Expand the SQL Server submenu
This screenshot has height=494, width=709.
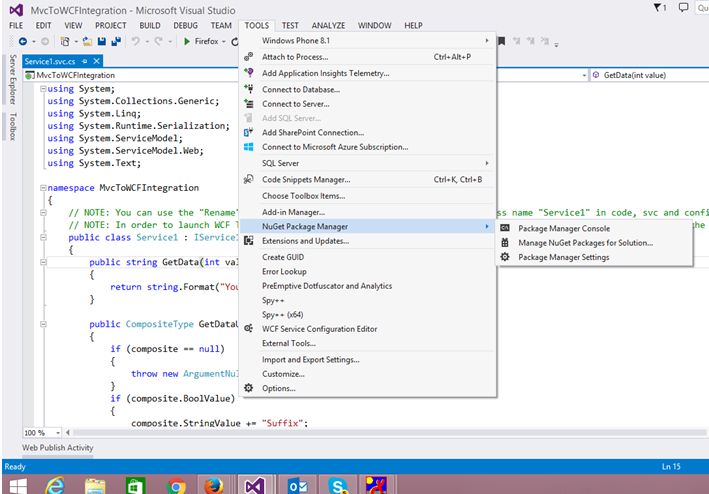point(487,163)
